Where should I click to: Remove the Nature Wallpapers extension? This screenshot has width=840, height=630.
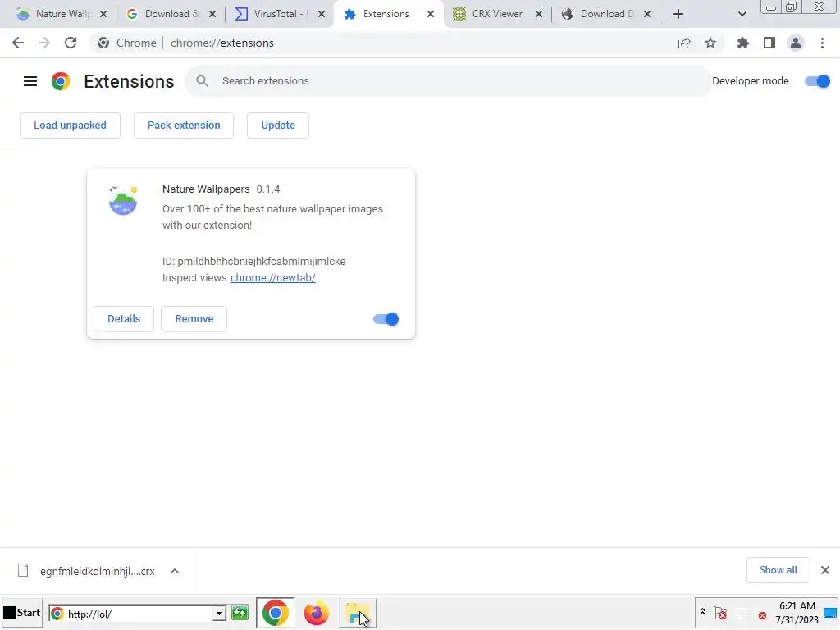coord(194,319)
